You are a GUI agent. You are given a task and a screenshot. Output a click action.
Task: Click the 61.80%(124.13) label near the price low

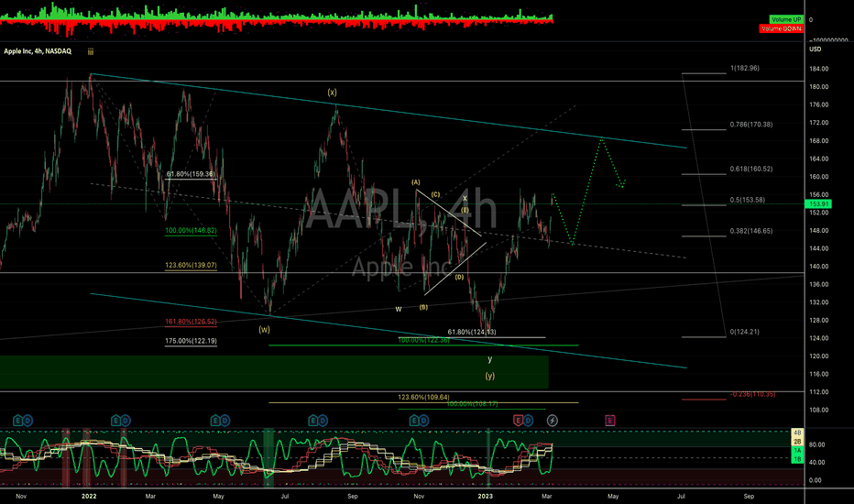[x=472, y=332]
